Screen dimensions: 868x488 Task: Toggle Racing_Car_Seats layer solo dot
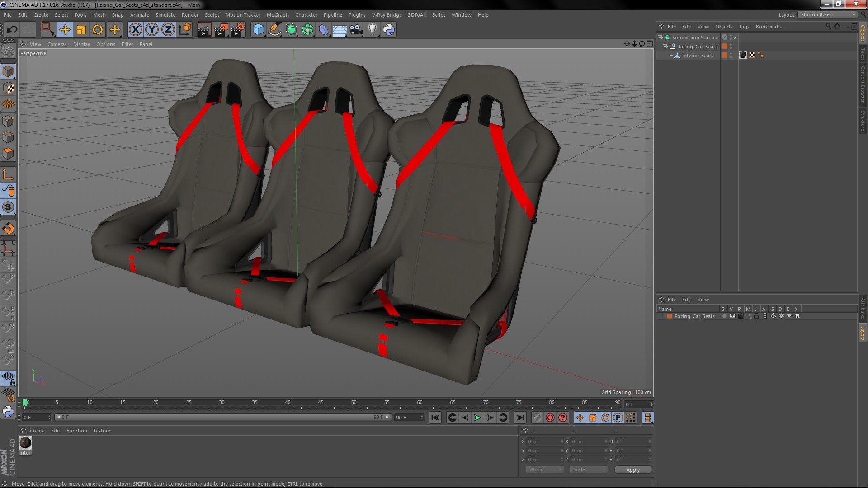click(724, 316)
